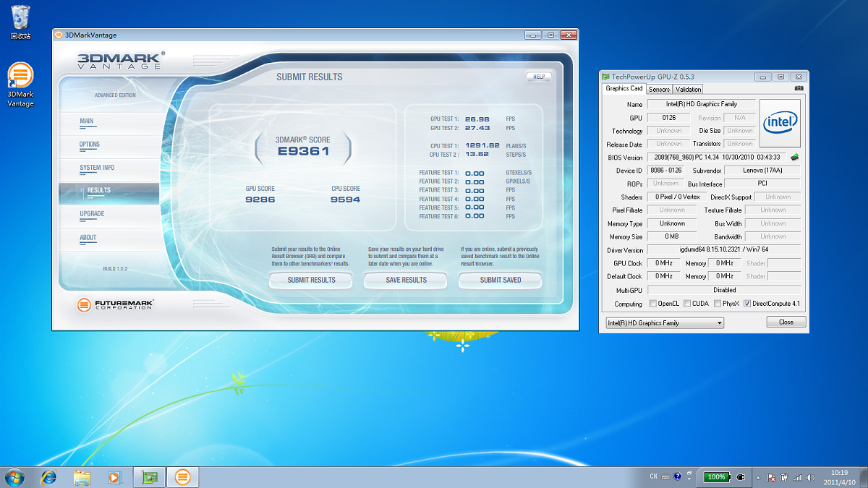The width and height of the screenshot is (868, 488).
Task: Click the CPU TEST 2 value 13.62
Action: 477,154
